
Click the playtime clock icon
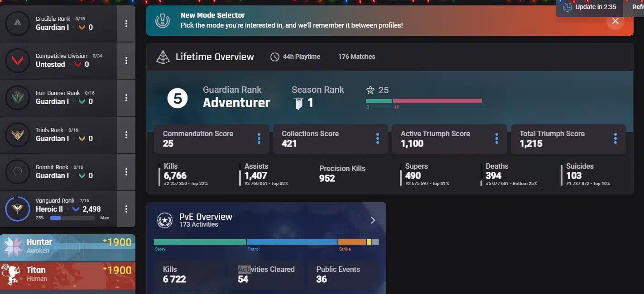(x=274, y=57)
